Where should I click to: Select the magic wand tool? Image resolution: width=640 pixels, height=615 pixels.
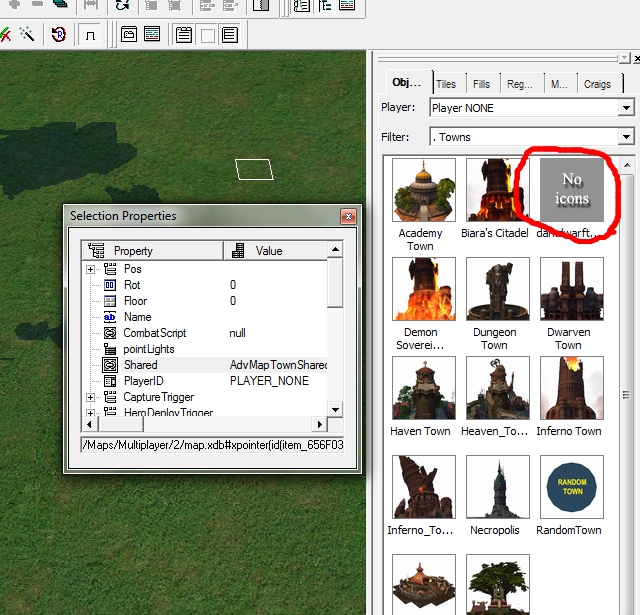pyautogui.click(x=27, y=34)
